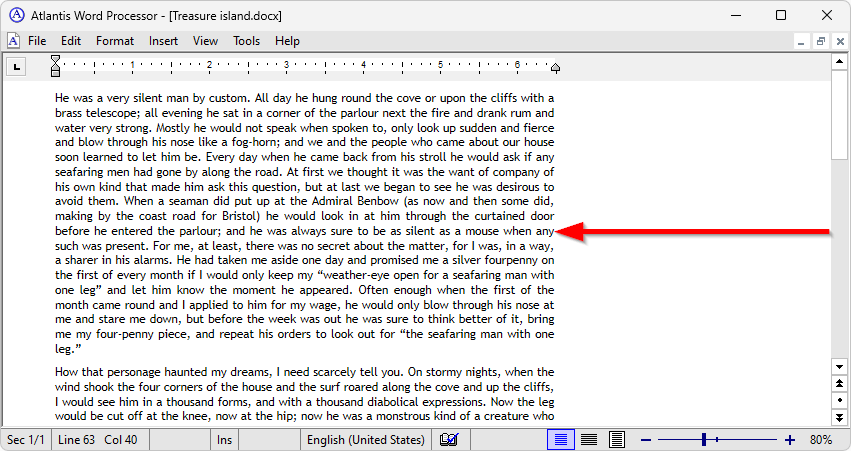Click the word 'Bristol' in the text

coord(239,216)
